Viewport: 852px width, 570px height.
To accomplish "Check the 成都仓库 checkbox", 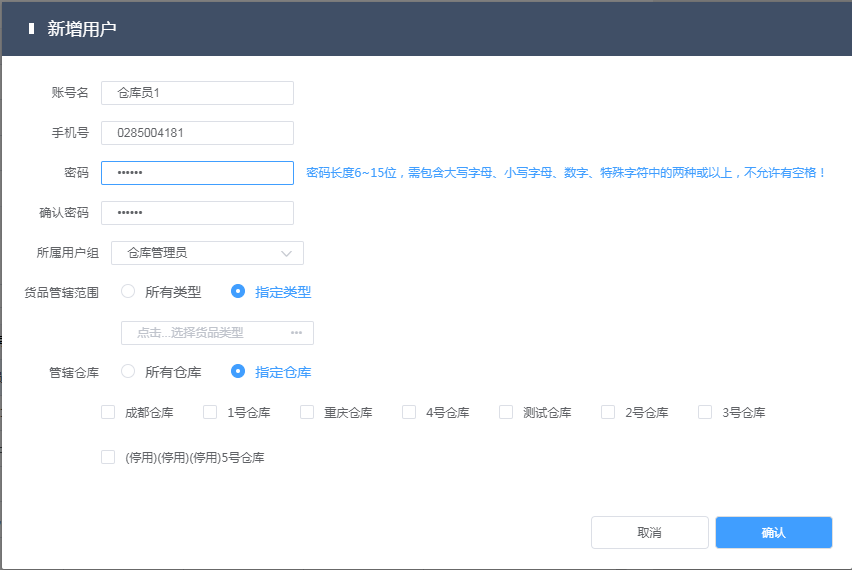I will [x=108, y=412].
